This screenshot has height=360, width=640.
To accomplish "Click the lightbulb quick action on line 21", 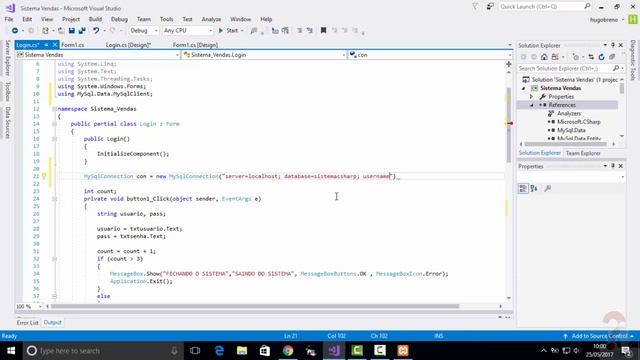I will coord(44,176).
